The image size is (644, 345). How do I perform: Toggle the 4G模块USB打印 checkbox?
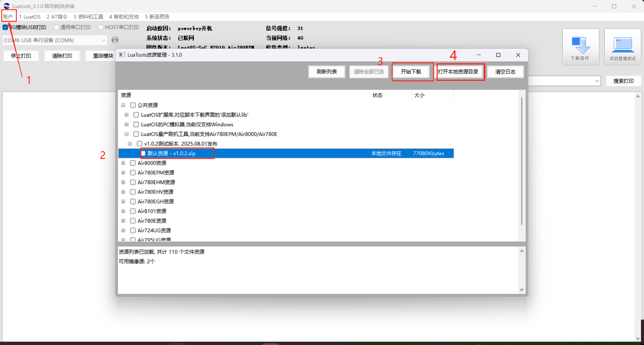5,27
